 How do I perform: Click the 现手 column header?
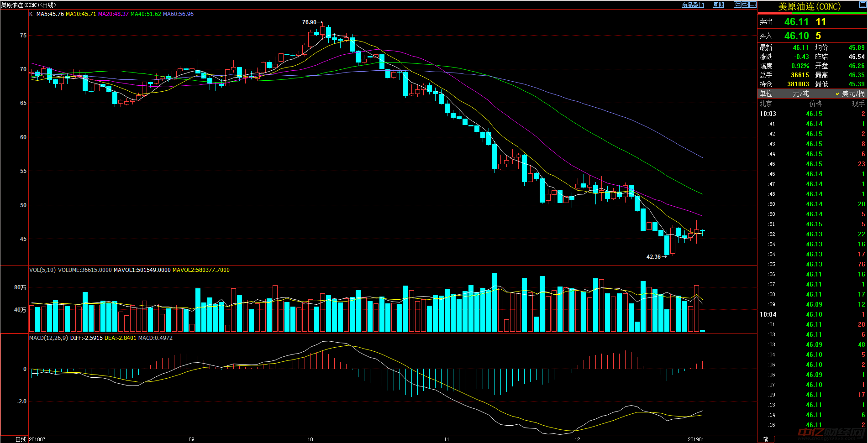(x=858, y=104)
